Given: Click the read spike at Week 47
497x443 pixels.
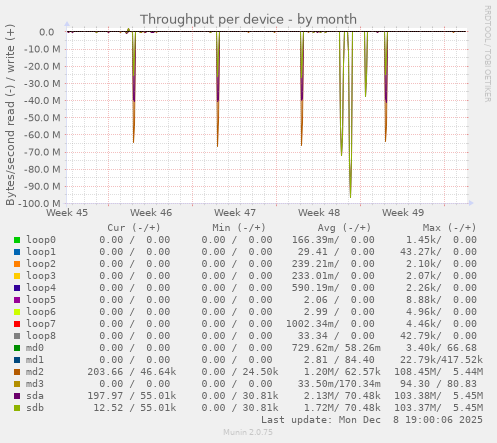Looking at the screenshot, I should click(218, 88).
